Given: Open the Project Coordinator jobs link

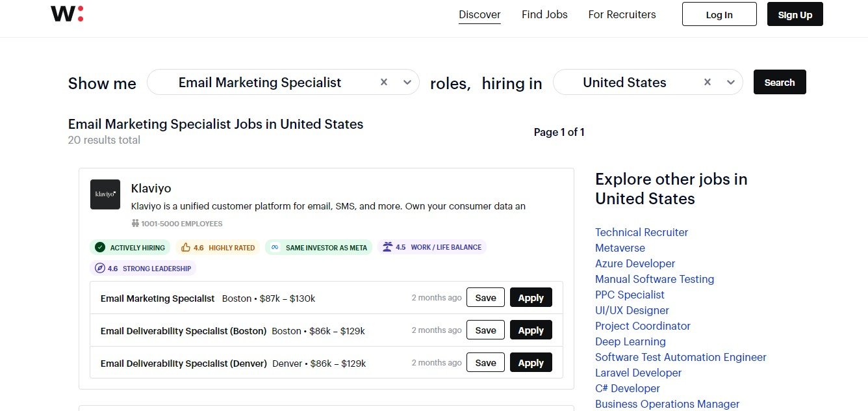Looking at the screenshot, I should point(643,326).
